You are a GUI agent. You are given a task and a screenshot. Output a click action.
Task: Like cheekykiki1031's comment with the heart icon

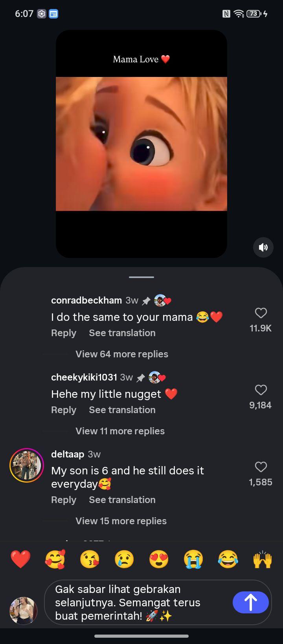261,390
